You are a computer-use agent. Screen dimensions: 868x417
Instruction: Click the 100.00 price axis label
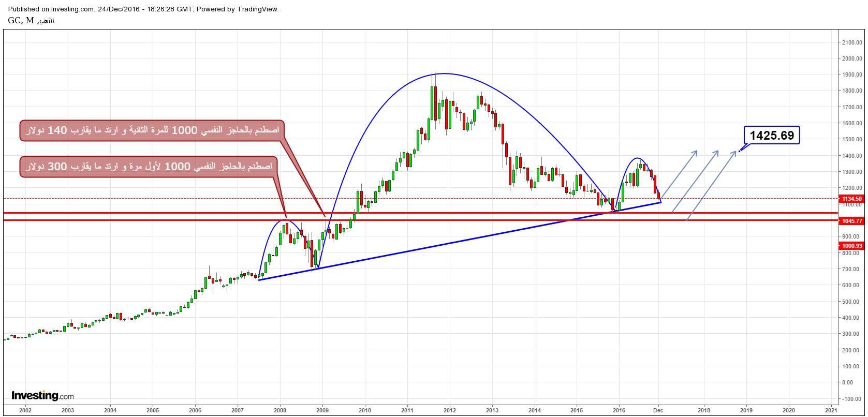point(851,366)
